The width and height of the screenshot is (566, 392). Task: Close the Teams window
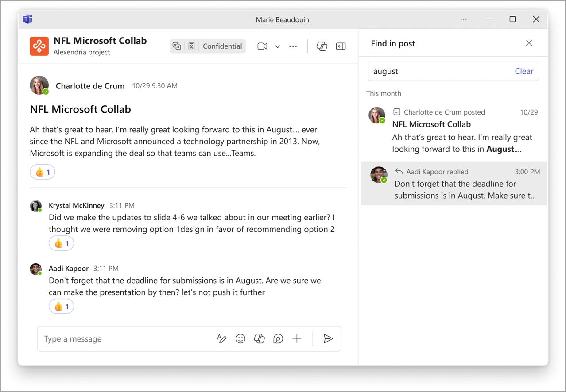pos(536,19)
